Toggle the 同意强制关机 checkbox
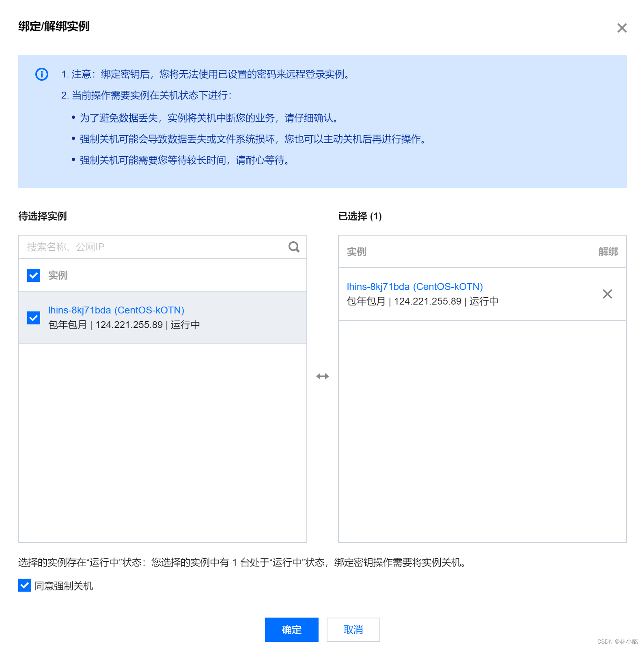This screenshot has width=644, height=648. (25, 585)
